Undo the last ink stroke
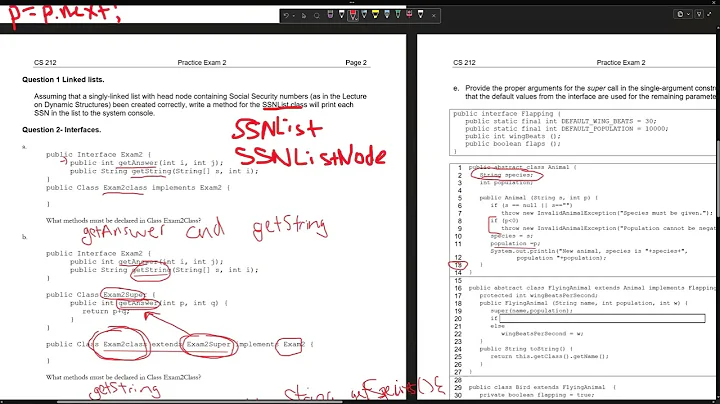The height and width of the screenshot is (404, 720). (x=286, y=15)
